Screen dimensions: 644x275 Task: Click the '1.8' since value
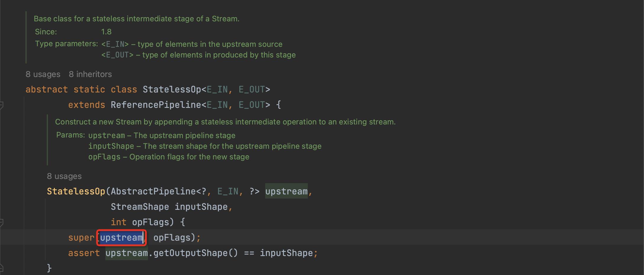click(106, 32)
